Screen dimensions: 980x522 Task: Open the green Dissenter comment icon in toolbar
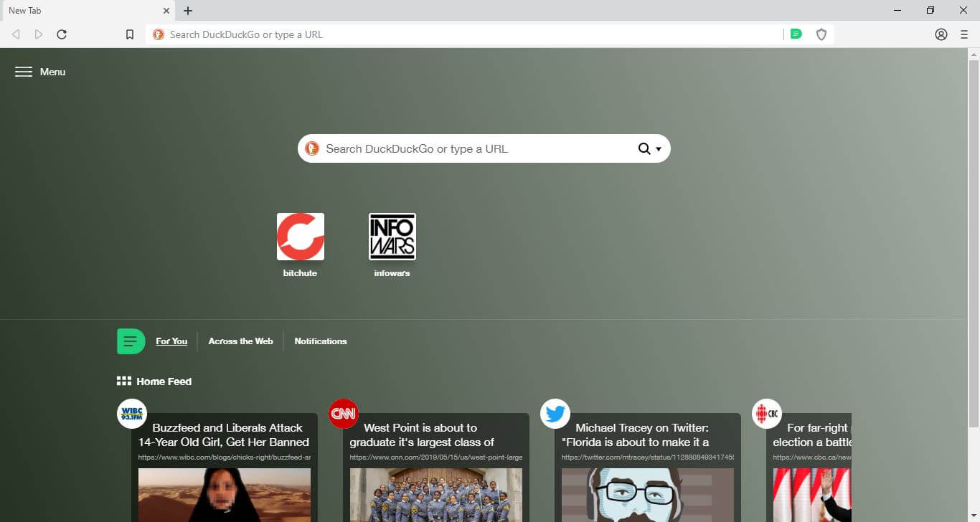[796, 34]
